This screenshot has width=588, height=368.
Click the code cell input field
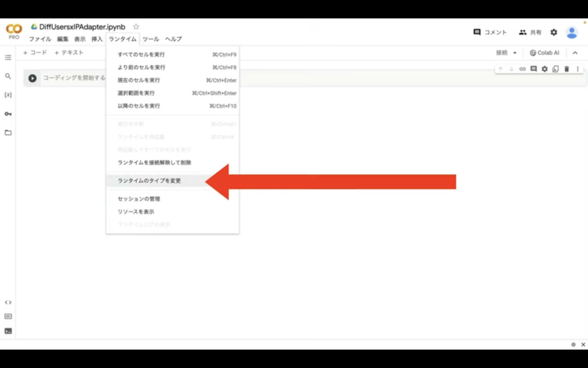(73, 78)
